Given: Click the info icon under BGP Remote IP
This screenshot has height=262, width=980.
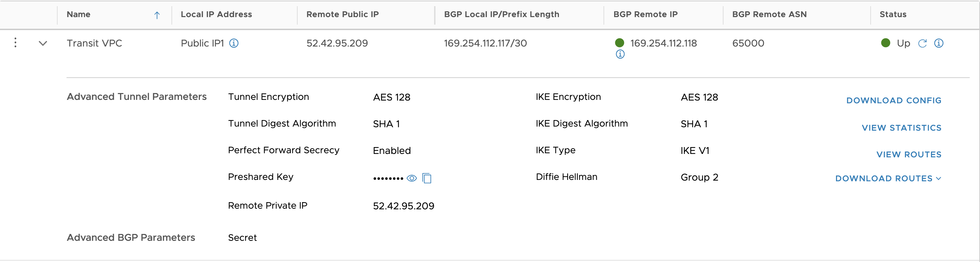Looking at the screenshot, I should tap(620, 54).
